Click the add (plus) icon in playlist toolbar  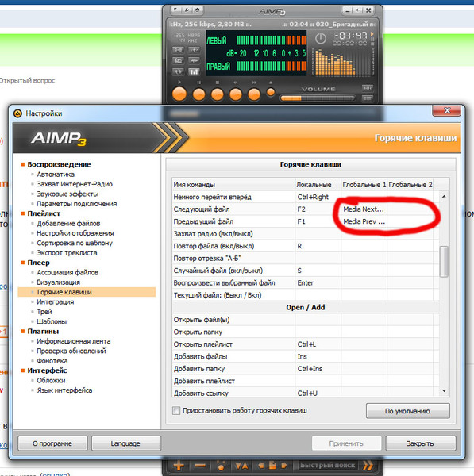179,466
